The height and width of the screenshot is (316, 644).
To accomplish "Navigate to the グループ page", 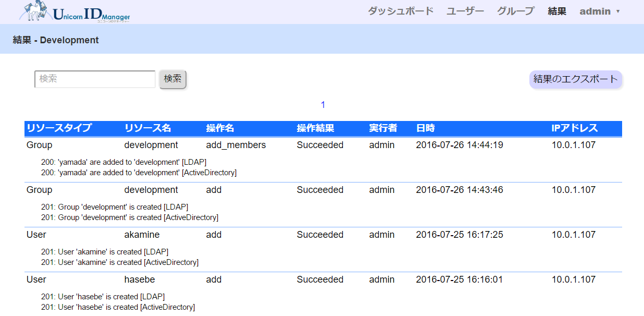I will [515, 11].
